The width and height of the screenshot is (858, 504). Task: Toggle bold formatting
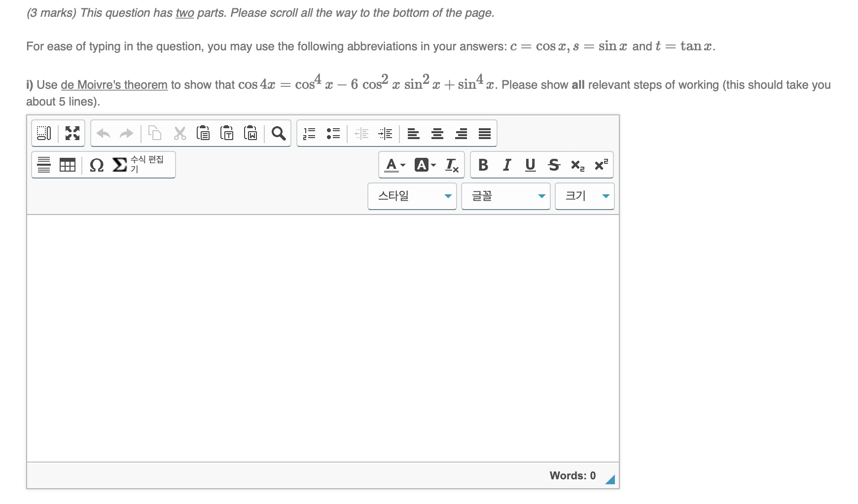(483, 165)
